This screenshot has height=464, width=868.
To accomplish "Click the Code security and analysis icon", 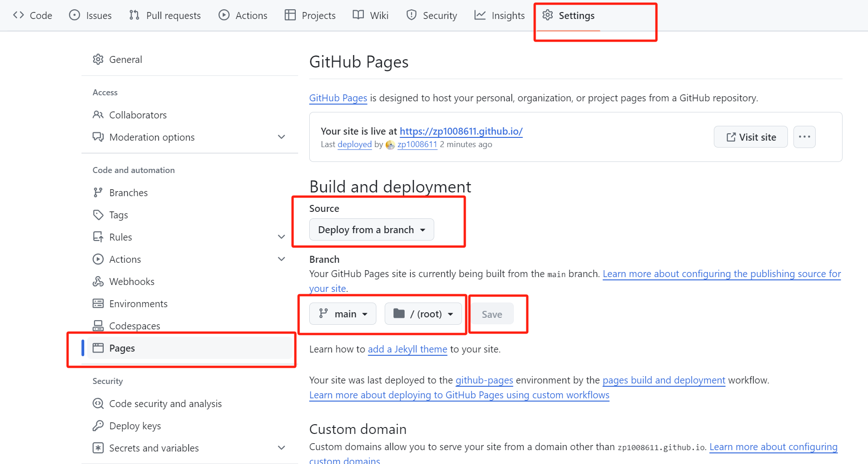I will [x=98, y=403].
